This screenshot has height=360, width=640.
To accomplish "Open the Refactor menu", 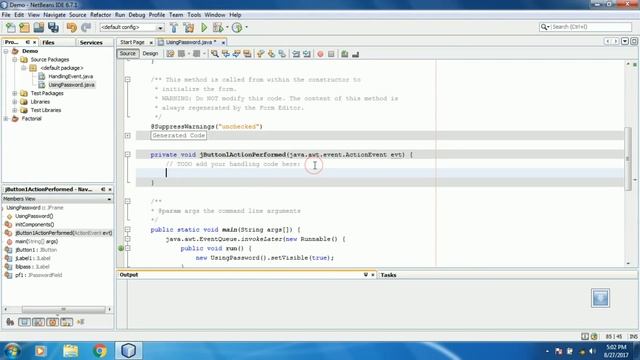I will point(100,15).
